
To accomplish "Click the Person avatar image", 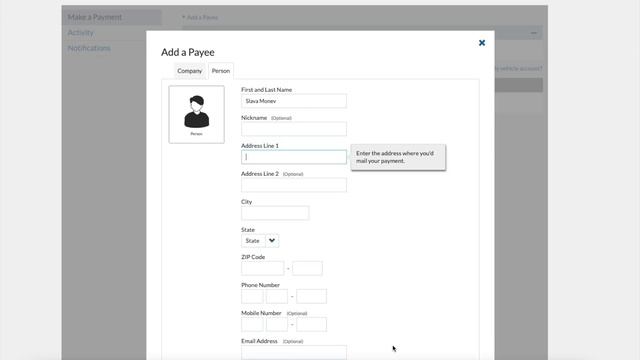I will click(x=196, y=114).
